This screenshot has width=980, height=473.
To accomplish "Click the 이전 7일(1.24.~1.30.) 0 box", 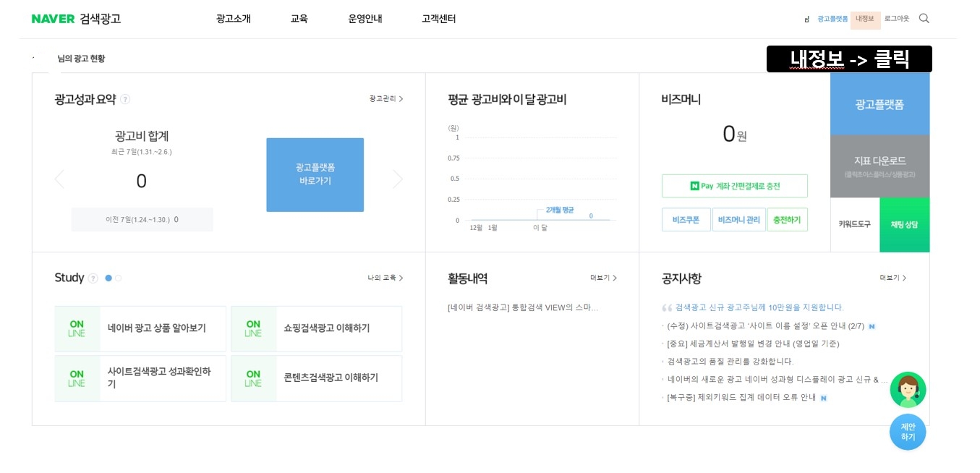I will [x=142, y=219].
